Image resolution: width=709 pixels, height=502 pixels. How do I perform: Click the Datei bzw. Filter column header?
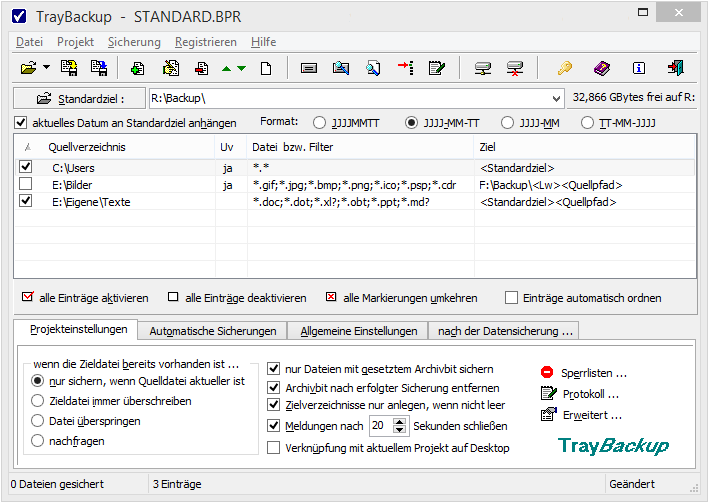pyautogui.click(x=360, y=147)
